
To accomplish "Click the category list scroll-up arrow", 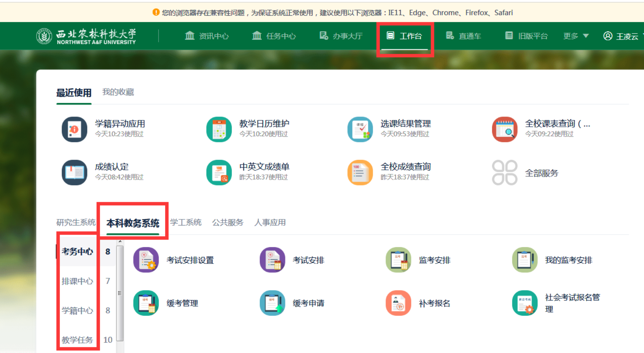I will pyautogui.click(x=120, y=241).
